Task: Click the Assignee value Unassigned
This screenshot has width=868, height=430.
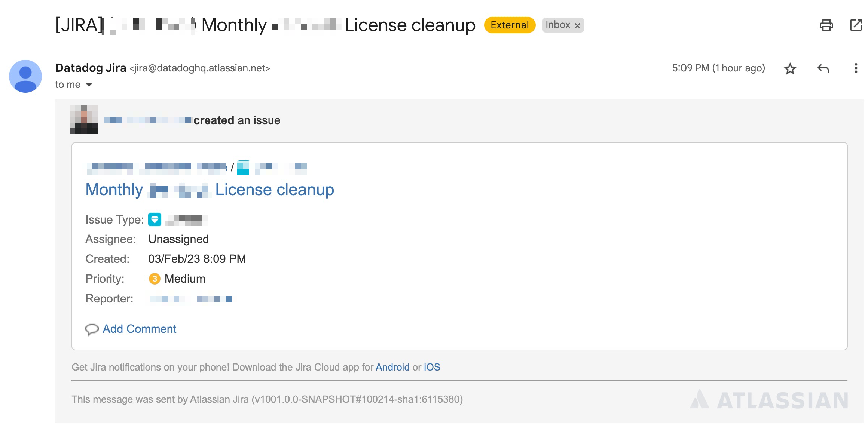Action: click(178, 239)
